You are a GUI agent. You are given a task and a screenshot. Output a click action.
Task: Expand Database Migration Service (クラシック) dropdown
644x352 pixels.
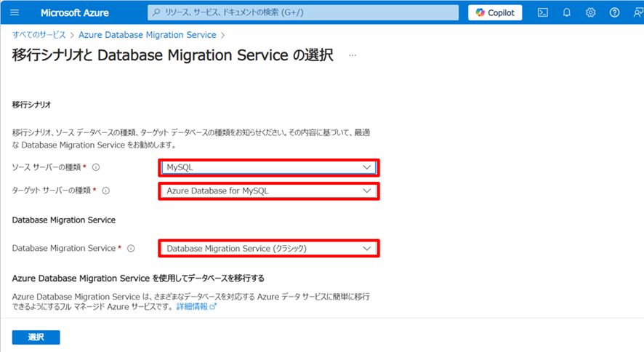click(269, 249)
